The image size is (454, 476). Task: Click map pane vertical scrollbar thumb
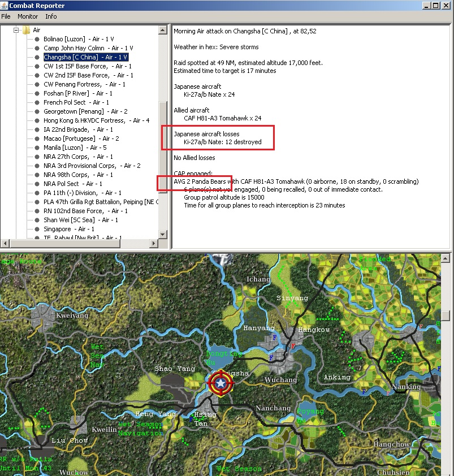point(445,315)
